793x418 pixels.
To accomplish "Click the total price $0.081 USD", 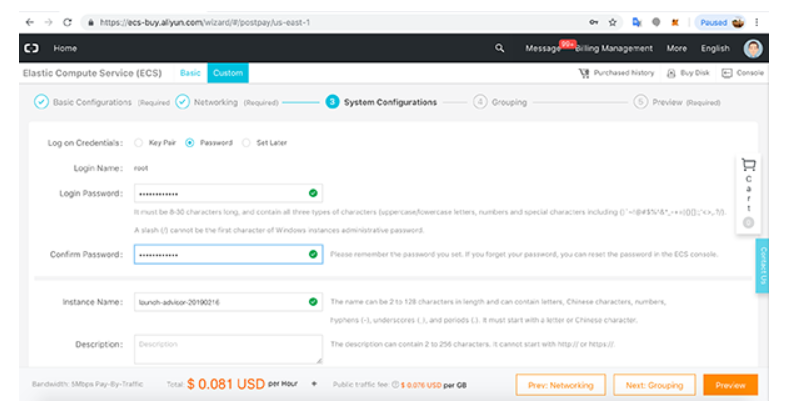I will tap(226, 384).
